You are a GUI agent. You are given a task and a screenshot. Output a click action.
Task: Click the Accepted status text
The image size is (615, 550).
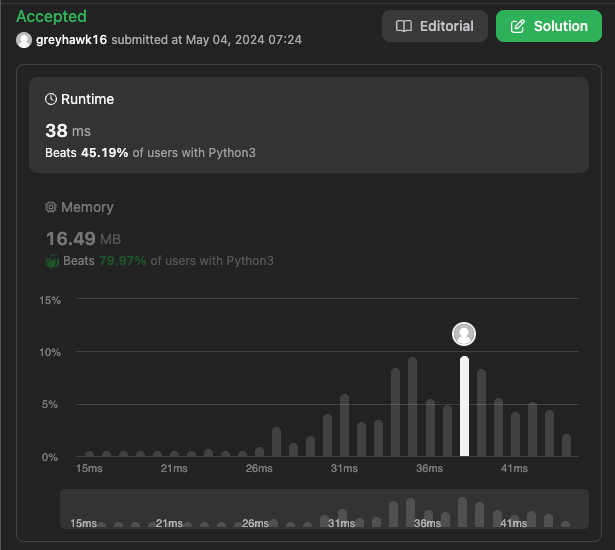coord(51,16)
